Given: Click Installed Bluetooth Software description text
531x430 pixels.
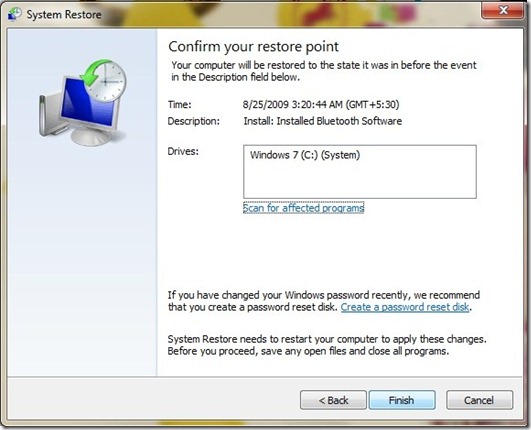Looking at the screenshot, I should (x=323, y=121).
